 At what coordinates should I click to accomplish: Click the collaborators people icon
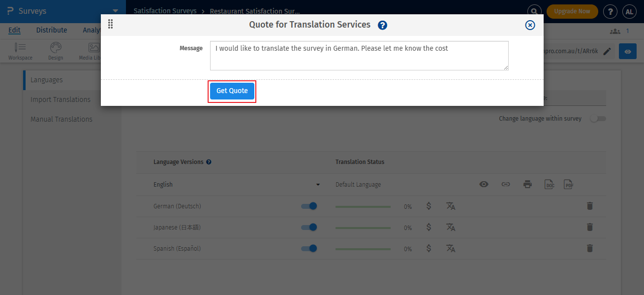point(615,31)
